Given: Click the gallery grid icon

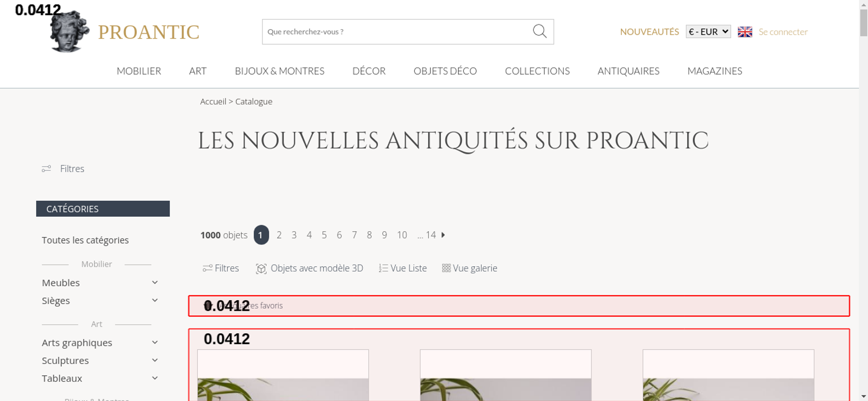Looking at the screenshot, I should click(x=446, y=268).
